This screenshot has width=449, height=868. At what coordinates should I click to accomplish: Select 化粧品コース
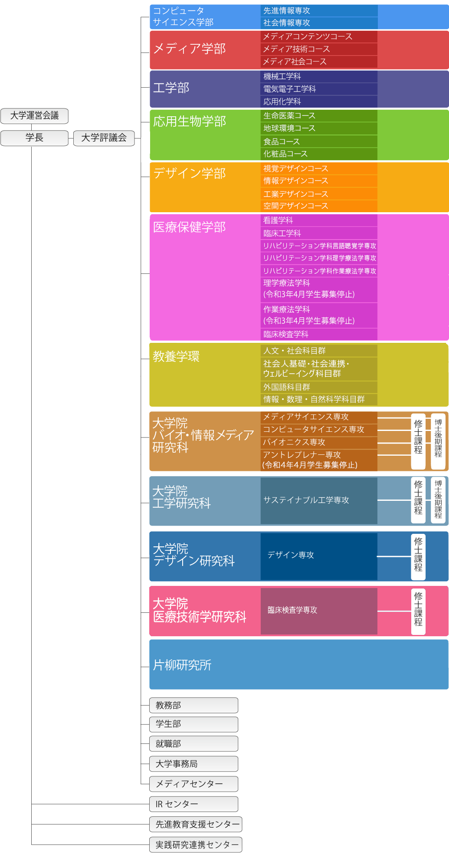pyautogui.click(x=319, y=154)
